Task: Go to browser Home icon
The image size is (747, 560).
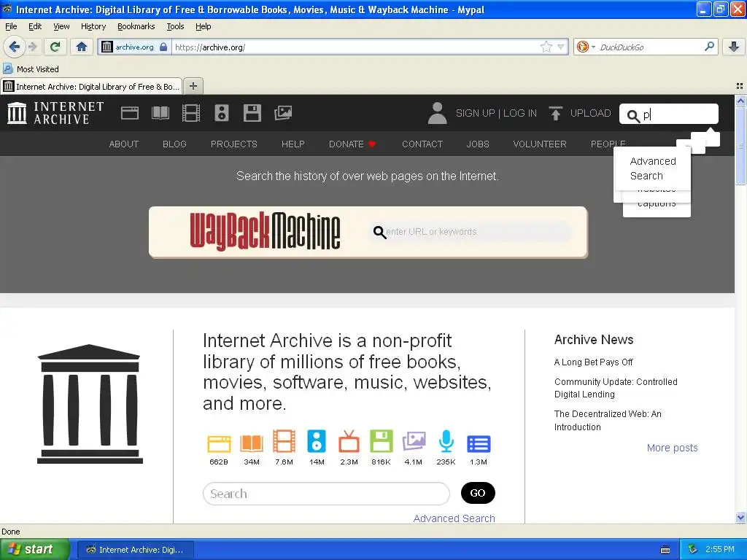Action: (x=82, y=47)
